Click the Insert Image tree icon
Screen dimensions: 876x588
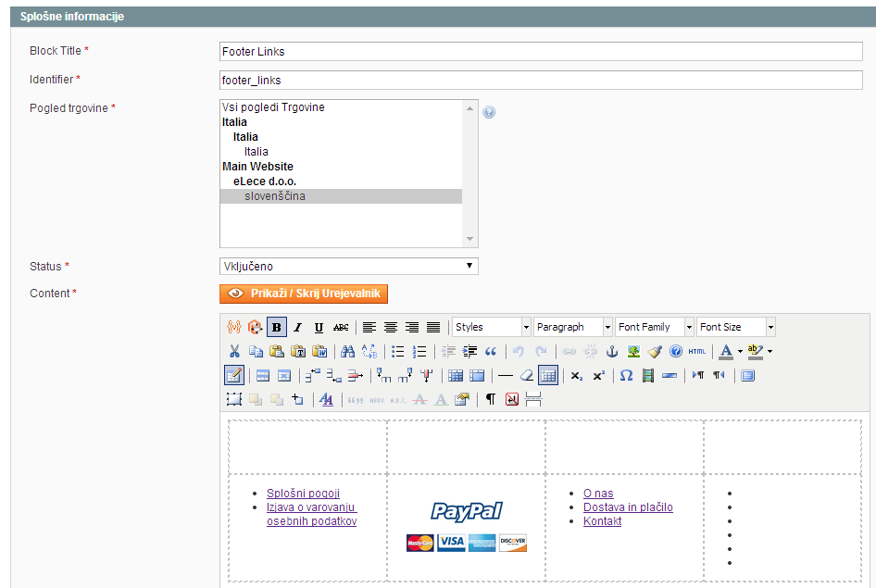(x=633, y=351)
